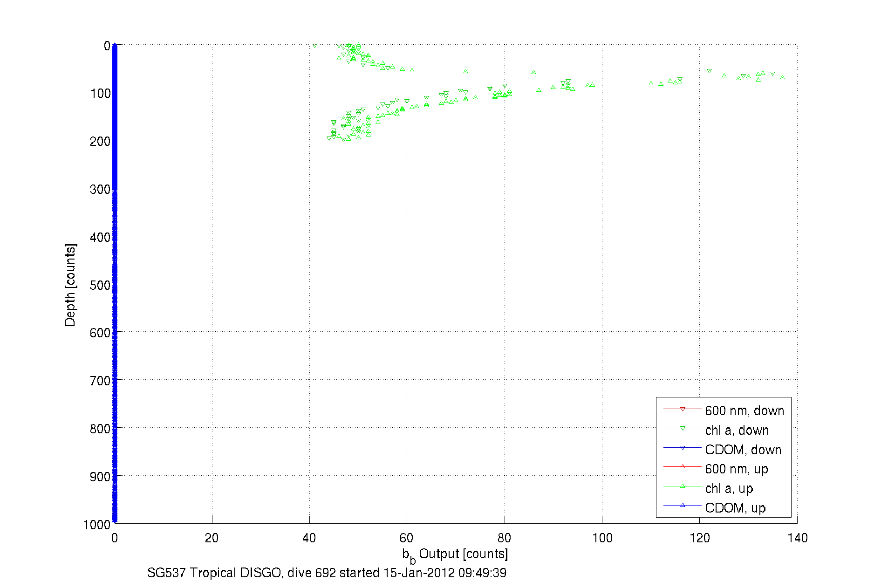Click the blue triangle marker for CDOM, up

pyautogui.click(x=683, y=505)
